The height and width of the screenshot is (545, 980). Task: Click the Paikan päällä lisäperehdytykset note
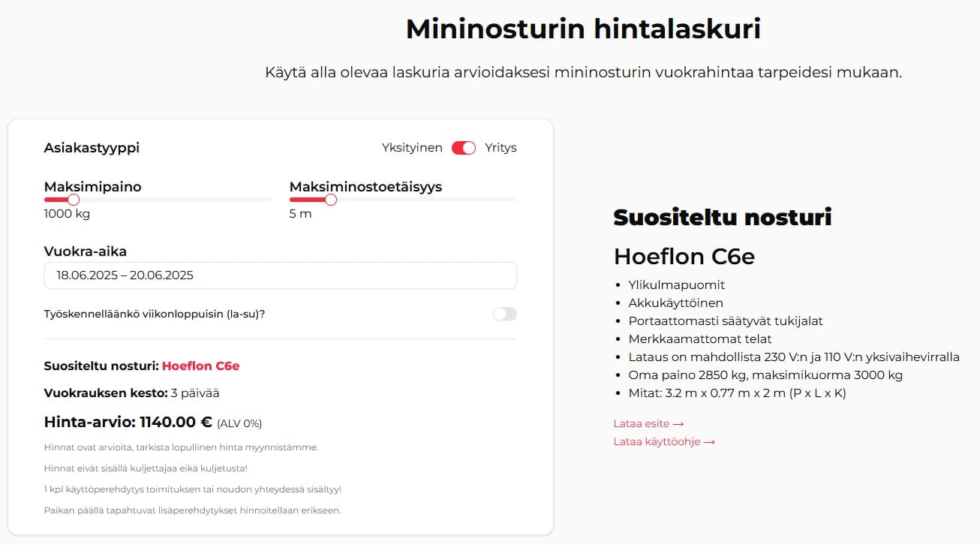pos(192,510)
